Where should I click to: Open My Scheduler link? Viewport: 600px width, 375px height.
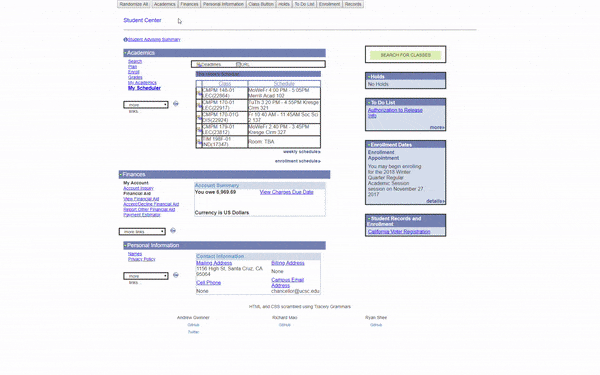(x=144, y=88)
